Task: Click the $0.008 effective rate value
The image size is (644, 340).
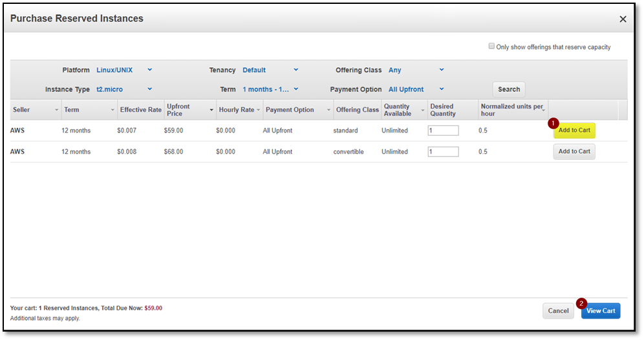Action: pyautogui.click(x=127, y=151)
